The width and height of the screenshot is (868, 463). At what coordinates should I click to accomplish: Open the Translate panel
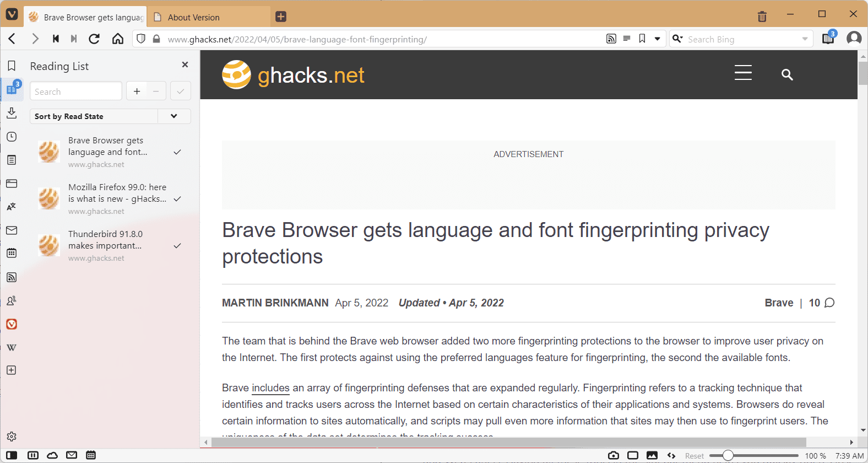[x=12, y=207]
